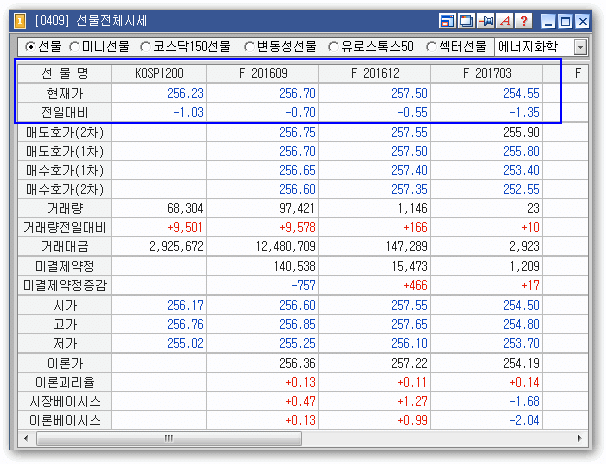The image size is (606, 464).
Task: Click KOSPI200 current price 256.23
Action: point(185,93)
